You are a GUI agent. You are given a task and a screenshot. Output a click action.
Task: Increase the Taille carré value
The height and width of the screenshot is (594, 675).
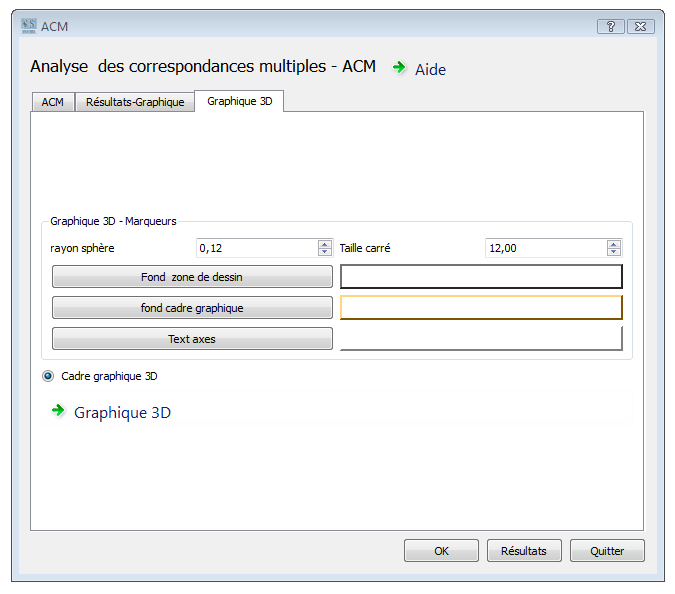613,244
